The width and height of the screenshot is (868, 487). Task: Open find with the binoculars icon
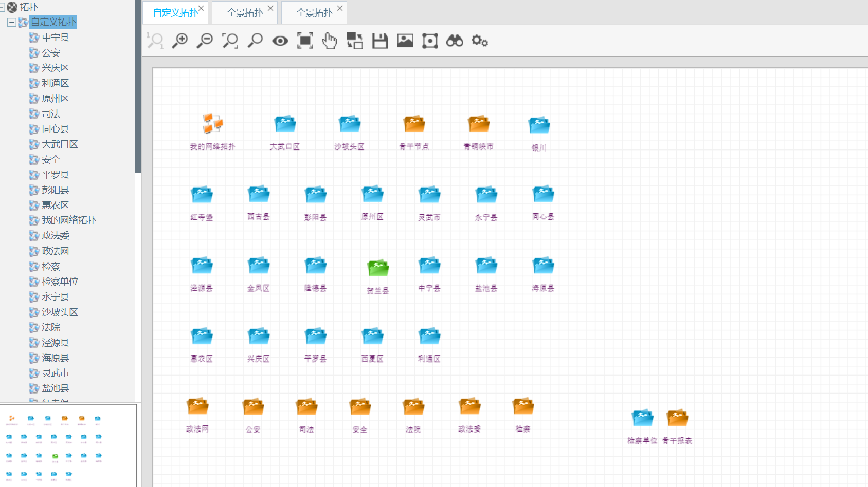(455, 41)
